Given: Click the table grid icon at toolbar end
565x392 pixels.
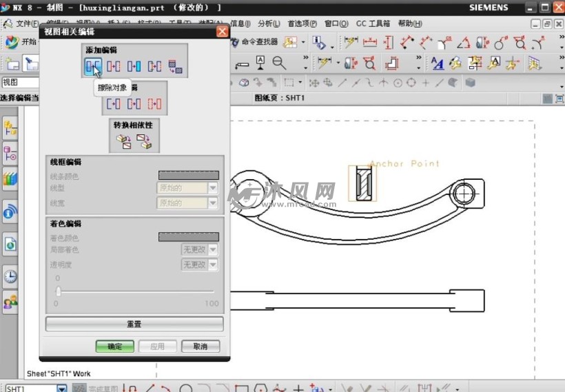Looking at the screenshot, I should (x=535, y=63).
